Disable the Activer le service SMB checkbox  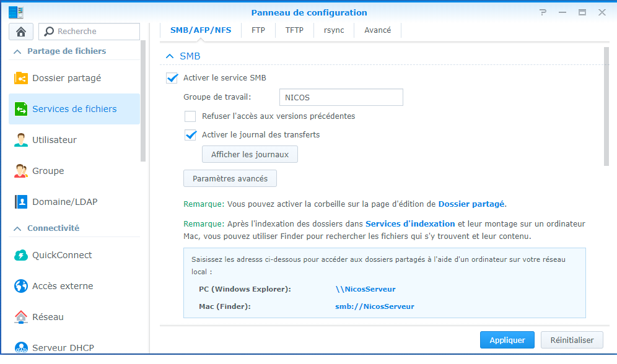point(172,78)
